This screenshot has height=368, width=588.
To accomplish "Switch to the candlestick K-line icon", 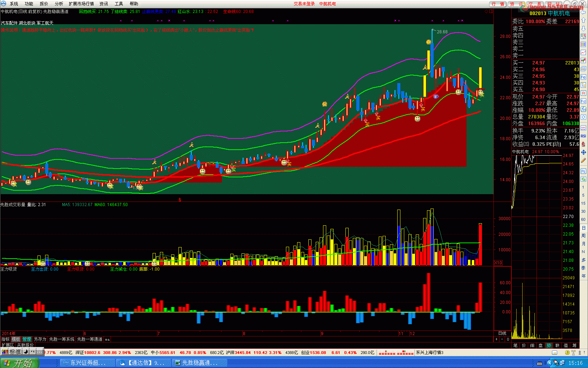I will [x=583, y=61].
